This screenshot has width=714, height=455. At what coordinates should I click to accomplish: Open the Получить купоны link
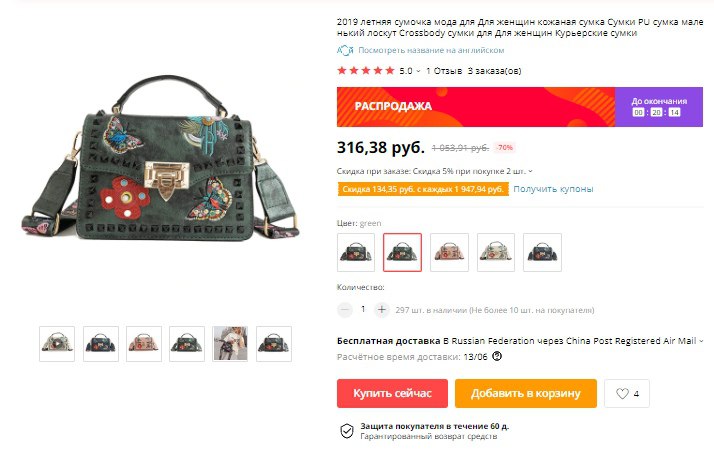coord(553,189)
